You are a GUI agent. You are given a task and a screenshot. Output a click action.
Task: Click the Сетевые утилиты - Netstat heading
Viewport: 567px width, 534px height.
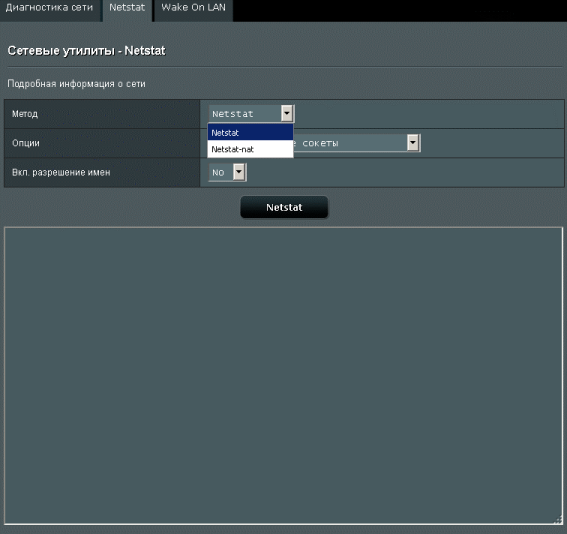(86, 51)
